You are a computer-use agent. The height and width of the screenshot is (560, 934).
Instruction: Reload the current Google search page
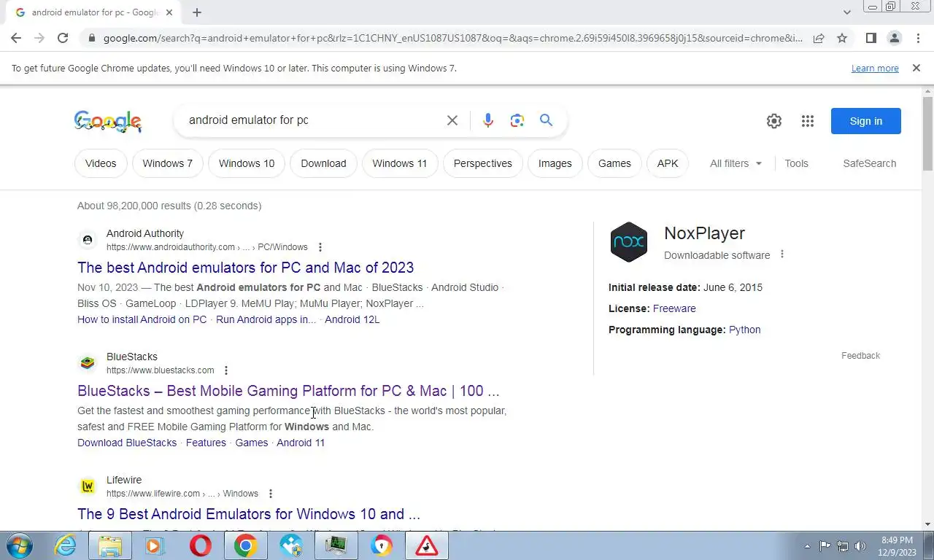63,38
